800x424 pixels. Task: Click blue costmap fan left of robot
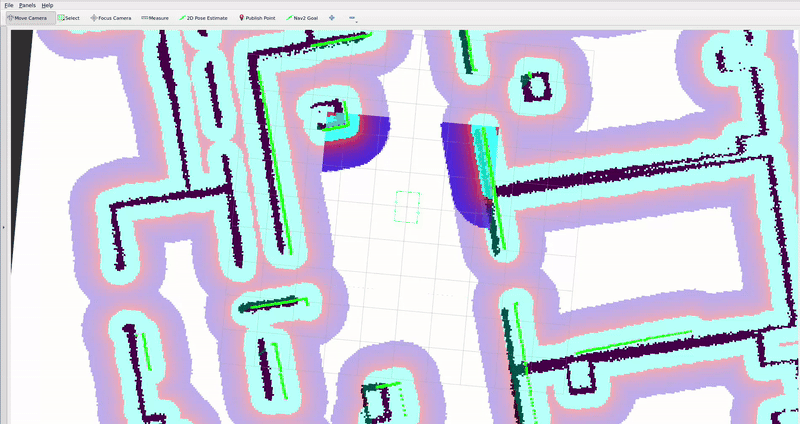[x=362, y=142]
